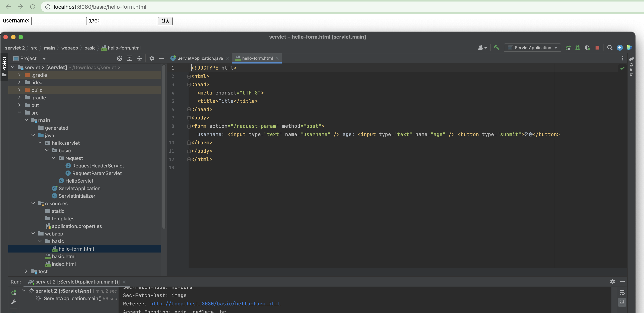Open the Project view dropdown arrow

[44, 59]
